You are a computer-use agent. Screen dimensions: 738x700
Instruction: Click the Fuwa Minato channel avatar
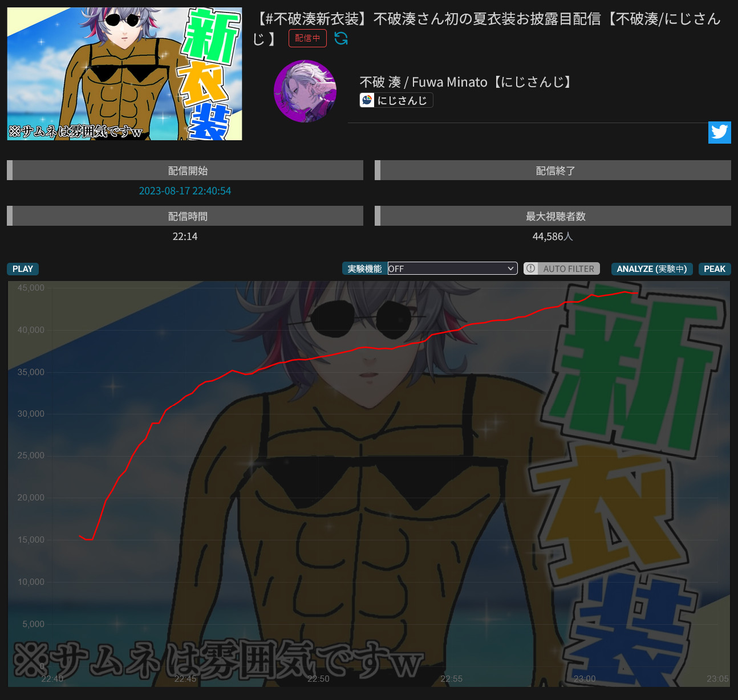(x=305, y=91)
